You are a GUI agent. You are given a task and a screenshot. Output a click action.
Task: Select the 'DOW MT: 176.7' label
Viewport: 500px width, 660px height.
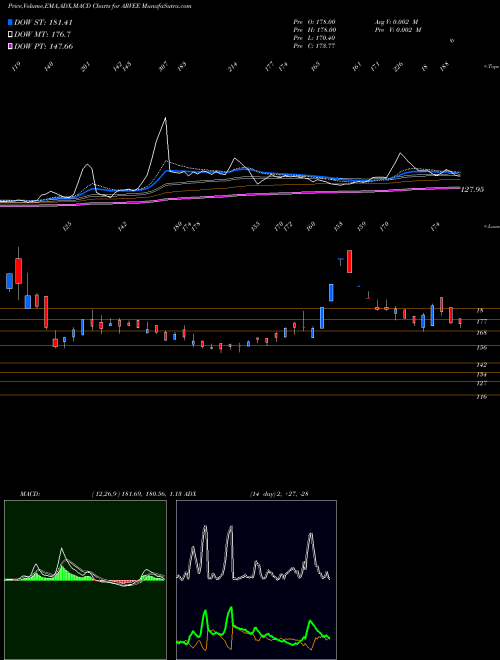click(40, 35)
